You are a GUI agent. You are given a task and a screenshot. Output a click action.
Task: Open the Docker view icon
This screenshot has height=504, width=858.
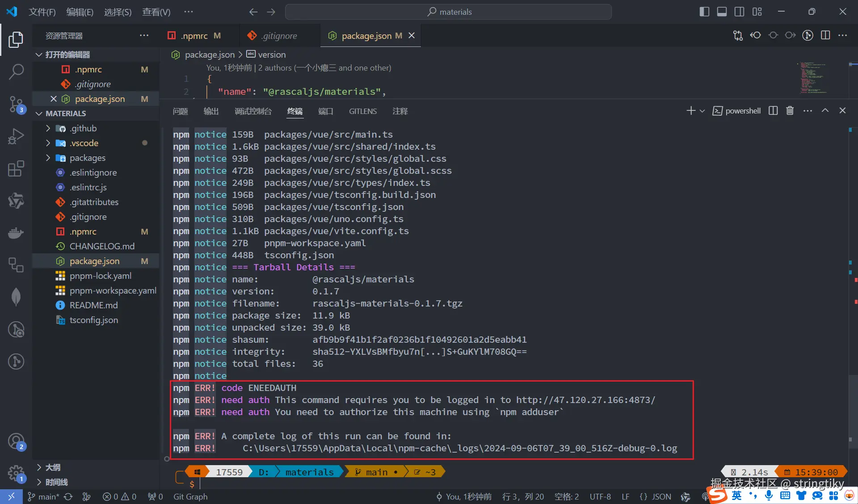[16, 233]
